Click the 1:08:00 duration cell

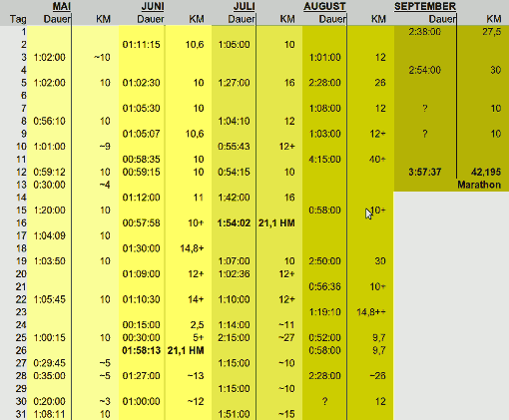[x=324, y=109]
